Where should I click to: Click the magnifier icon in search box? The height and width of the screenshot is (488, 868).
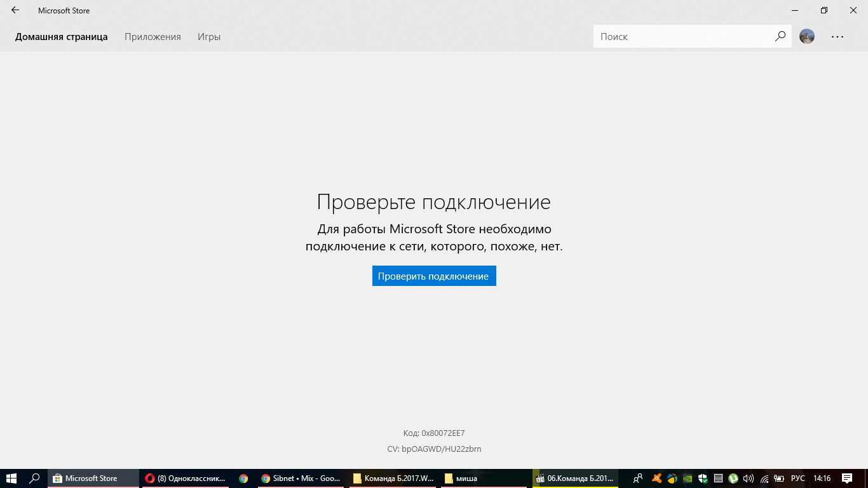pyautogui.click(x=780, y=36)
